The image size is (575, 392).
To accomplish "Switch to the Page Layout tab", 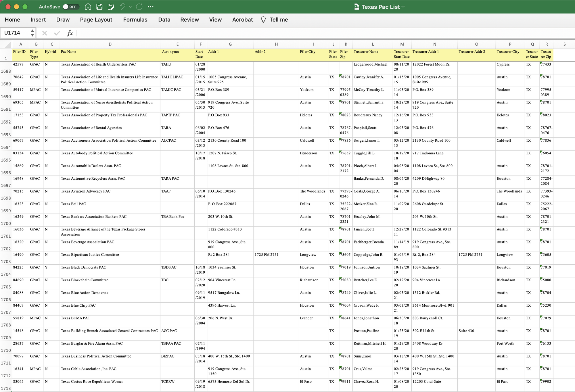I will pos(96,20).
